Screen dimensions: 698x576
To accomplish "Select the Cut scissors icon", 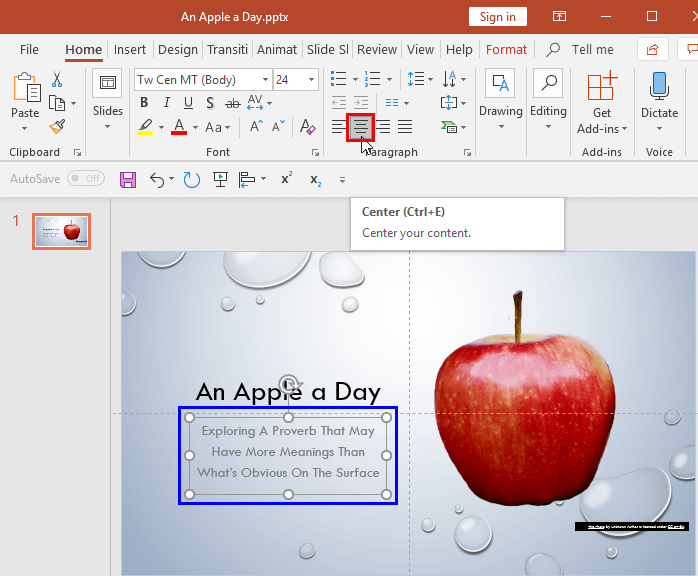I will 57,80.
